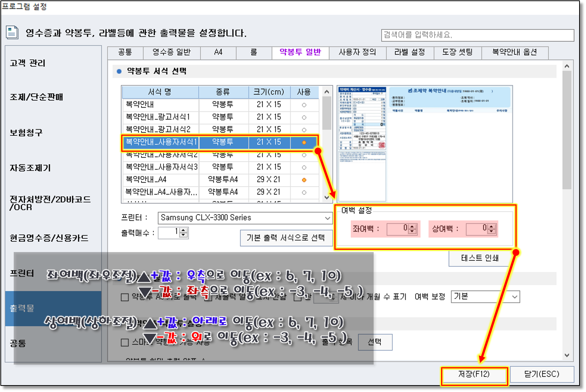Open the 프린터 Samsung CLX-3300 dropdown

point(327,218)
